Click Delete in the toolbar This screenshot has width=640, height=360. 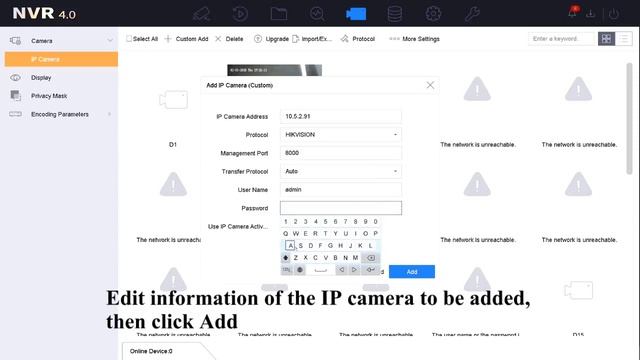pyautogui.click(x=229, y=39)
